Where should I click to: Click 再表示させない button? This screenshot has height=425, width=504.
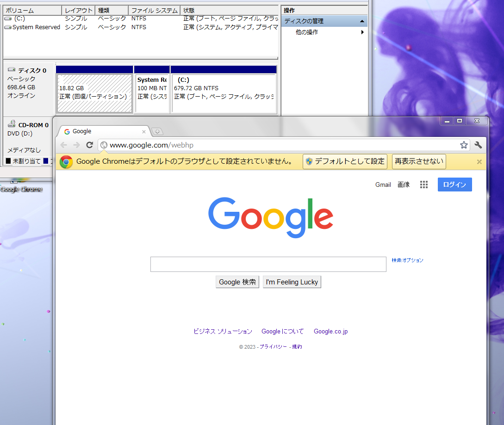[419, 161]
